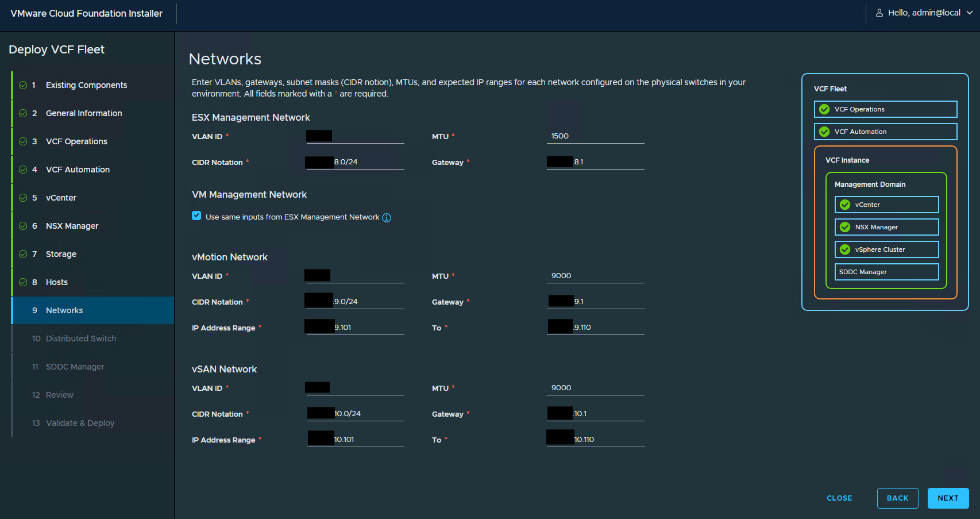Click green check icon on VCF Automation fleet box
Screen dimensions: 980x519
point(824,132)
